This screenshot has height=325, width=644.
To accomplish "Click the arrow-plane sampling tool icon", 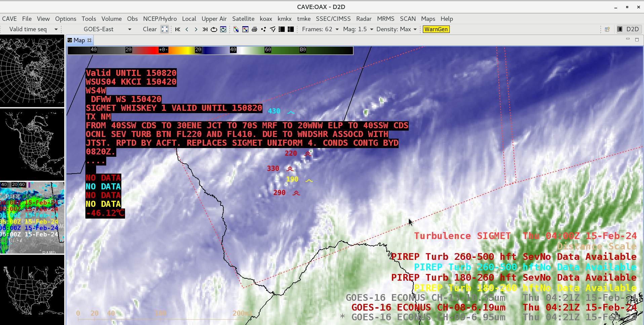I will (273, 29).
